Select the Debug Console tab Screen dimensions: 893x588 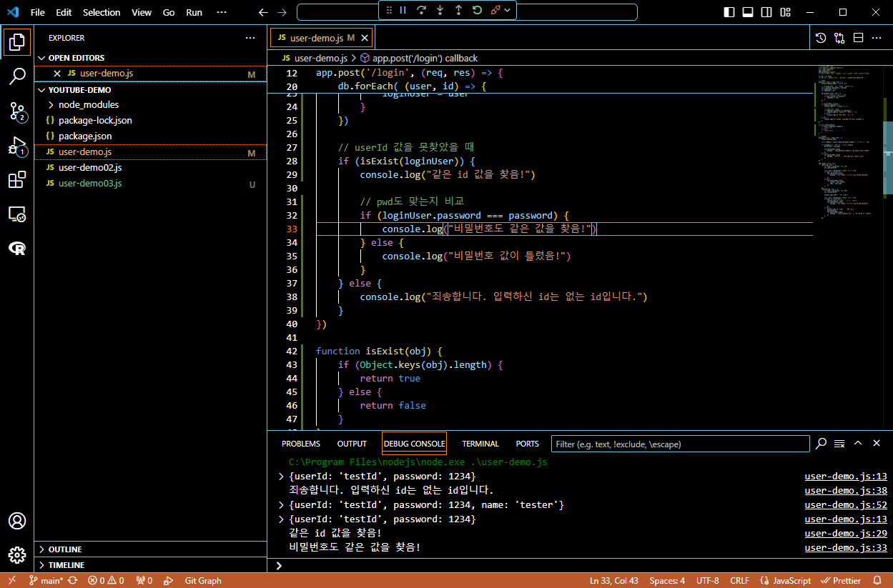pyautogui.click(x=415, y=444)
